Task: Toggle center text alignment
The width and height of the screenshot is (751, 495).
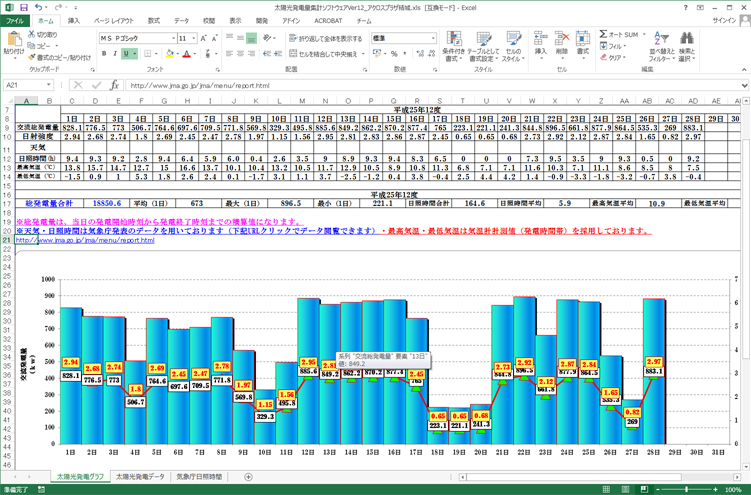Action: (240, 54)
